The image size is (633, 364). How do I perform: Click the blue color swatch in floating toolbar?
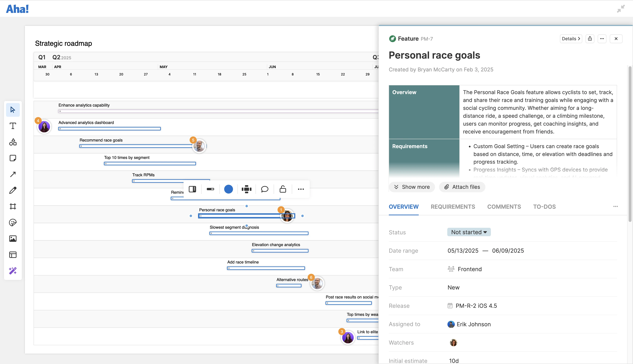click(x=229, y=189)
